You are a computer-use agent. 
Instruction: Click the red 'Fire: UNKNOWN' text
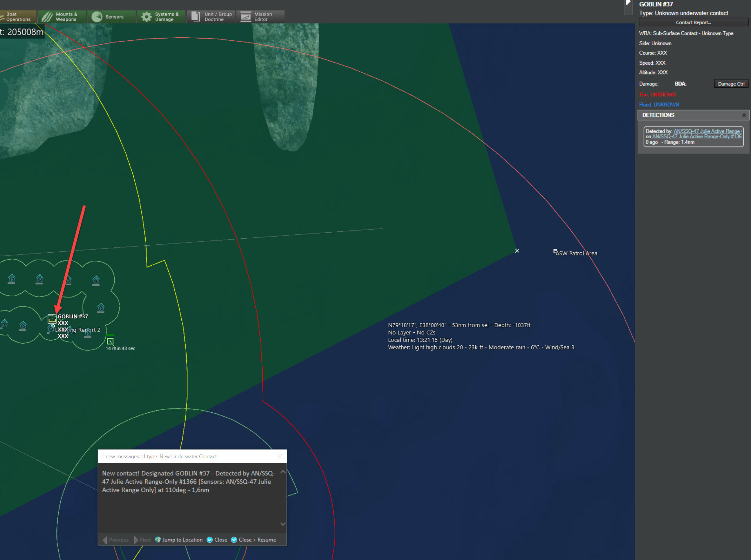[x=657, y=95]
